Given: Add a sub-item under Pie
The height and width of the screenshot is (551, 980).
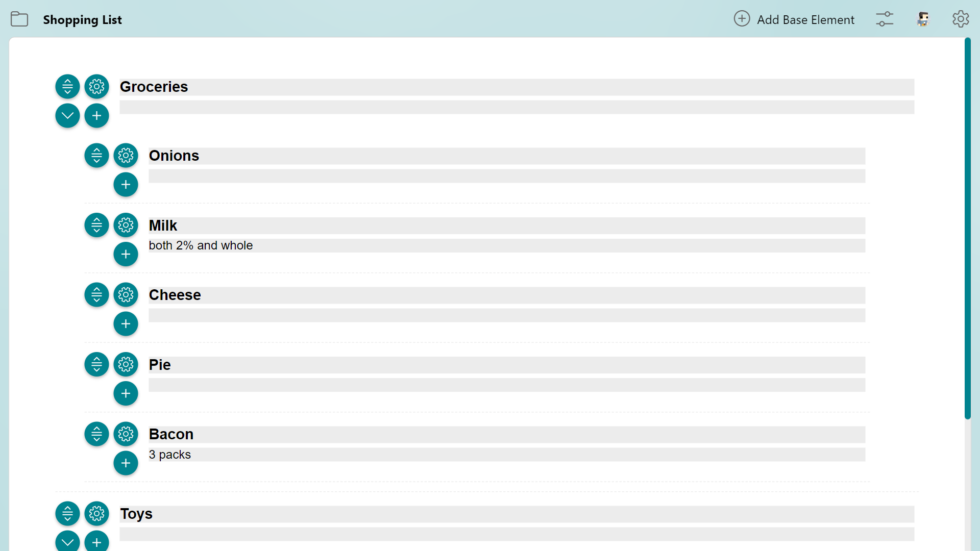Looking at the screenshot, I should [126, 393].
